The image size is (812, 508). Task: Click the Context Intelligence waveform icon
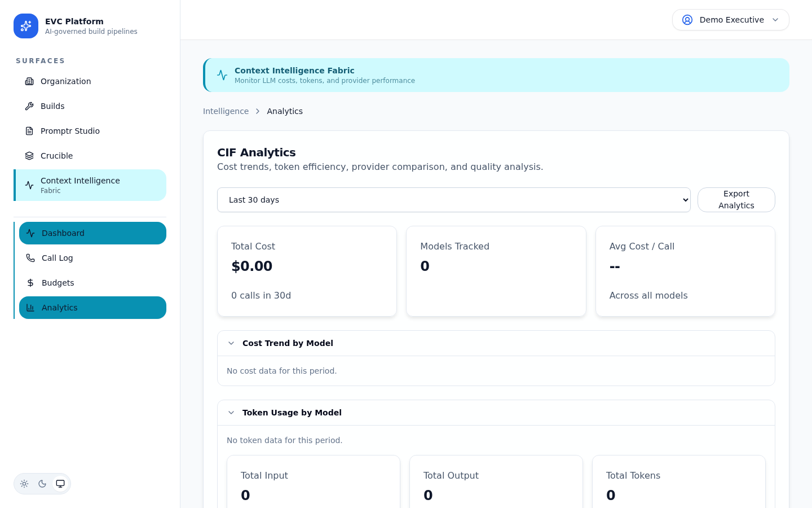point(29,185)
